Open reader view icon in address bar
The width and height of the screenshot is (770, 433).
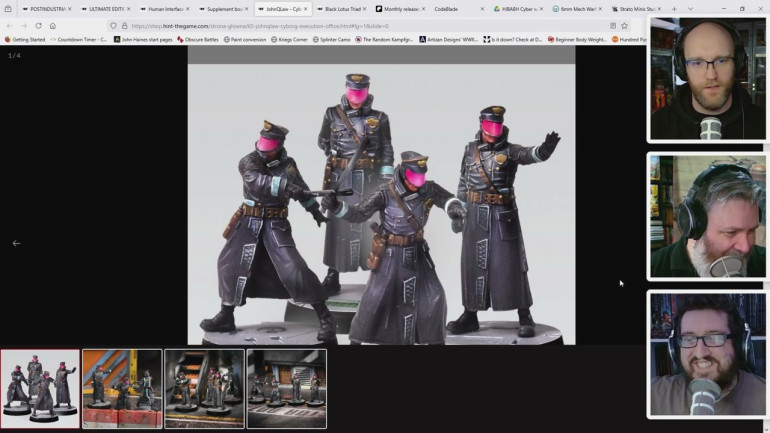coord(612,25)
